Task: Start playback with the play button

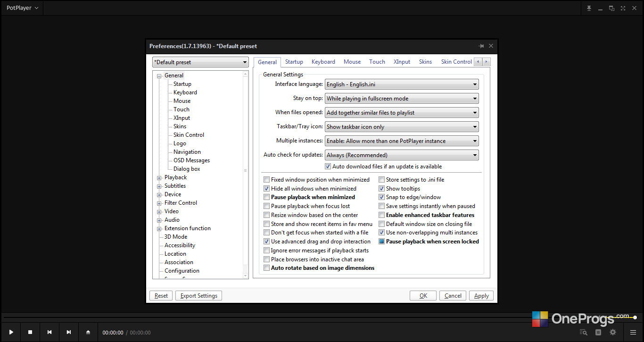Action: 11,332
